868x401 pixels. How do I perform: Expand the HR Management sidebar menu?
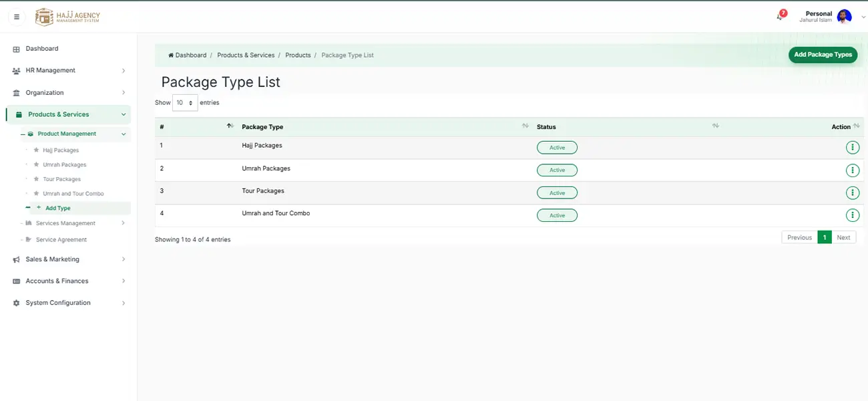(69, 70)
